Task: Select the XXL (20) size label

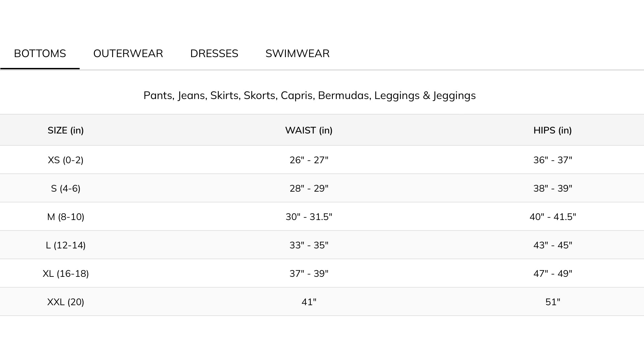Action: click(x=65, y=302)
